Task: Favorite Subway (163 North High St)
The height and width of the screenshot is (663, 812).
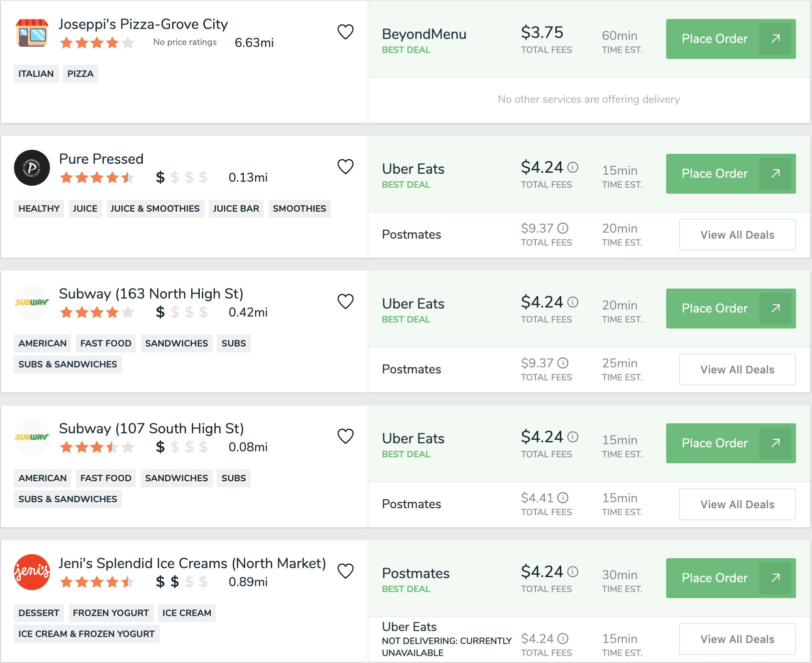Action: pos(346,302)
